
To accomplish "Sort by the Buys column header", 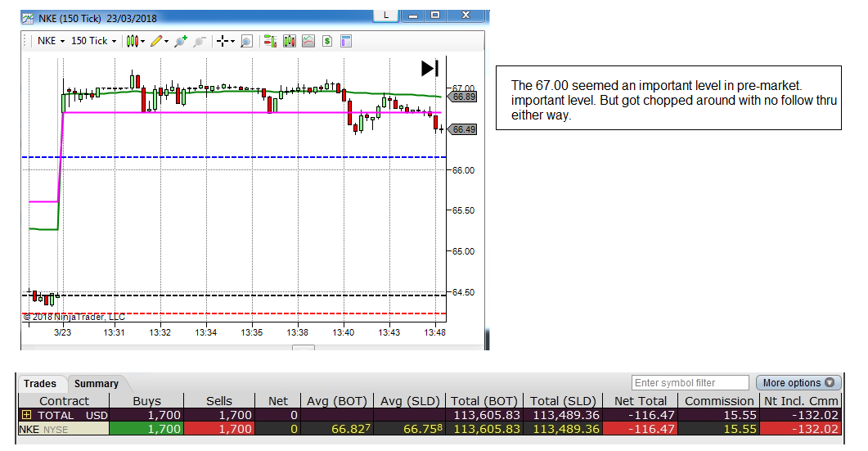I will pyautogui.click(x=146, y=400).
